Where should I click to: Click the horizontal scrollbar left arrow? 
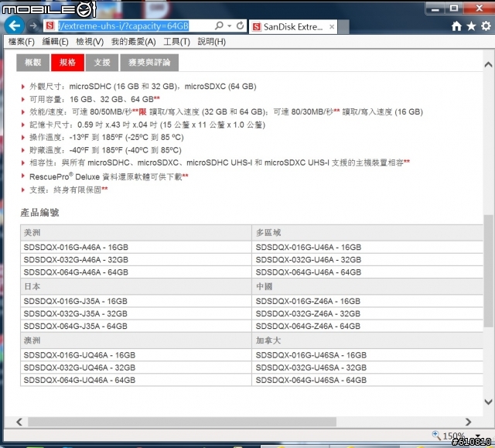click(x=19, y=422)
